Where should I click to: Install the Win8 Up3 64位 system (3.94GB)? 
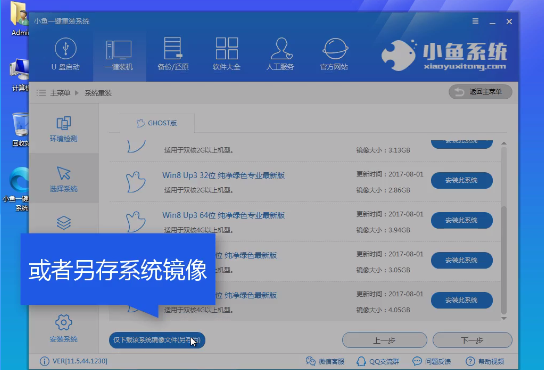[462, 220]
